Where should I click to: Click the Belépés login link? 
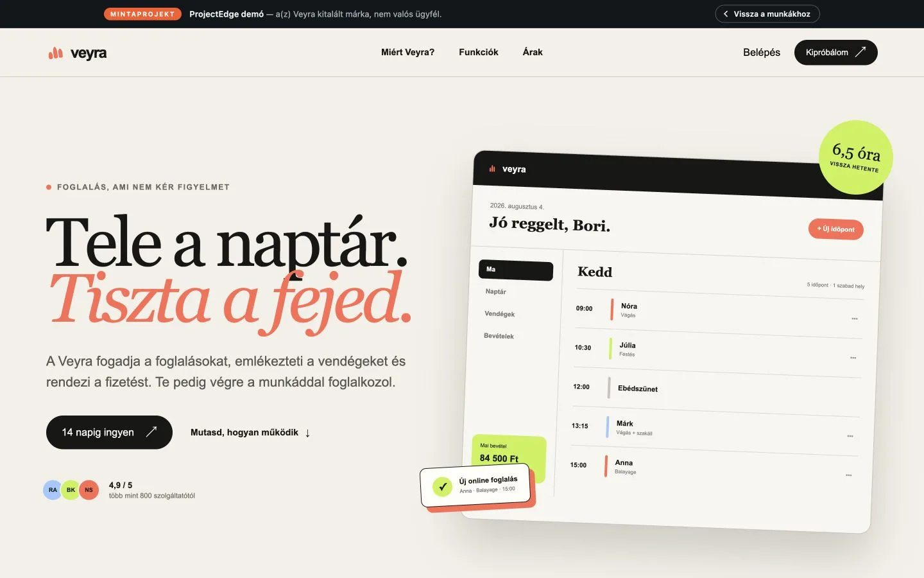point(762,53)
